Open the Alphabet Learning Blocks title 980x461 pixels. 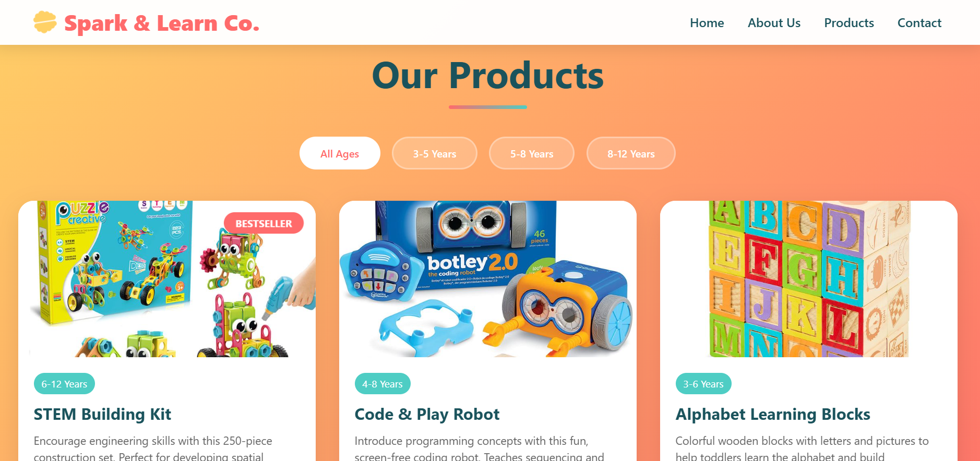pos(773,414)
